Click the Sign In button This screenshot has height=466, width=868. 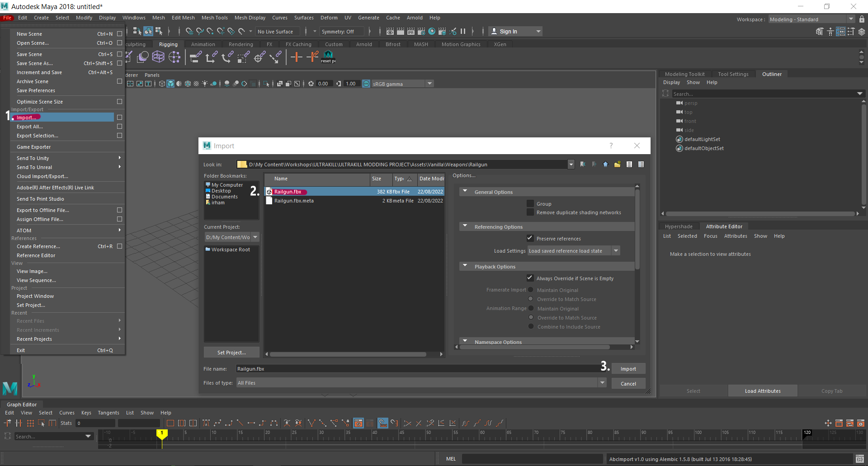(x=515, y=31)
